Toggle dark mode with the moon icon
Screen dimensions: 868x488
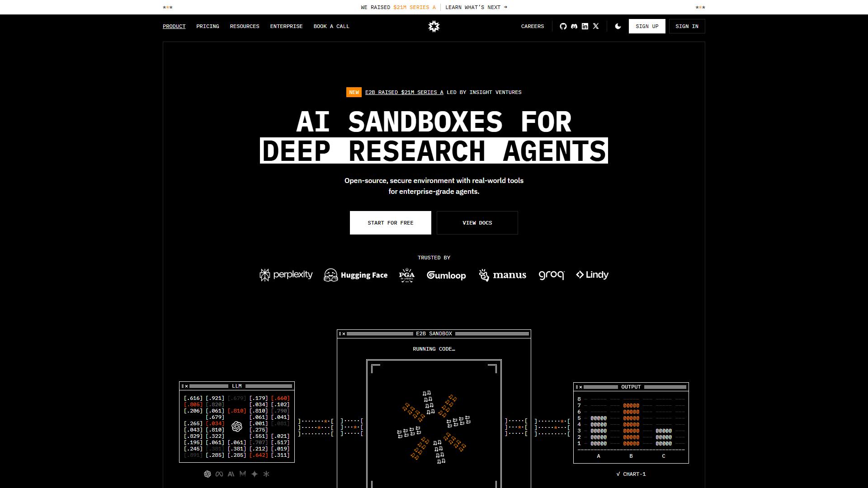(618, 26)
